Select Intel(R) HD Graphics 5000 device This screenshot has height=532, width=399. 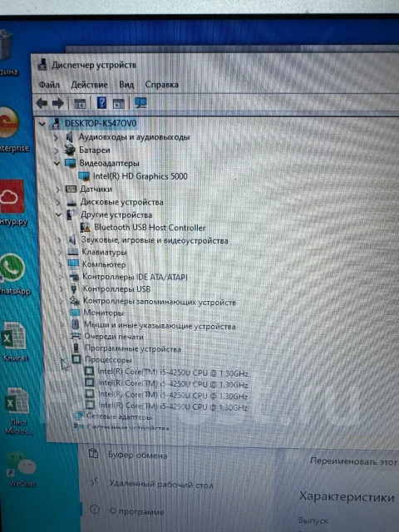click(140, 176)
